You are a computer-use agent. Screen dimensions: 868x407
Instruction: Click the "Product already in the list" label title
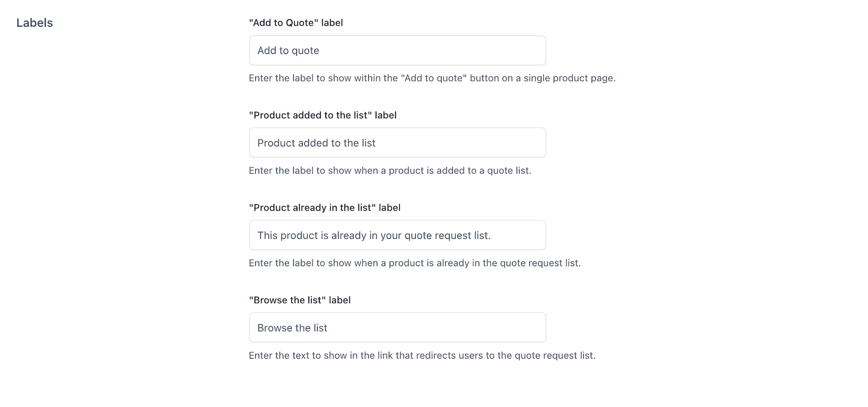(325, 208)
